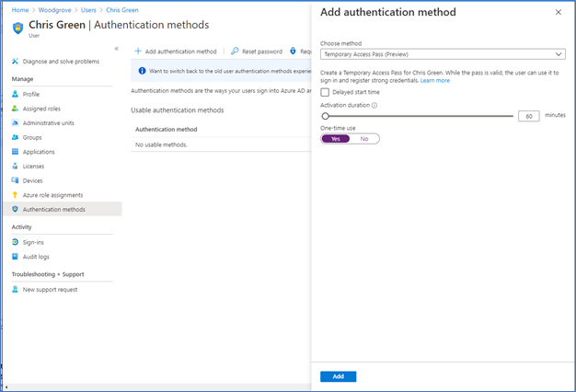
Task: Go to Home breadcrumb
Action: tap(20, 10)
